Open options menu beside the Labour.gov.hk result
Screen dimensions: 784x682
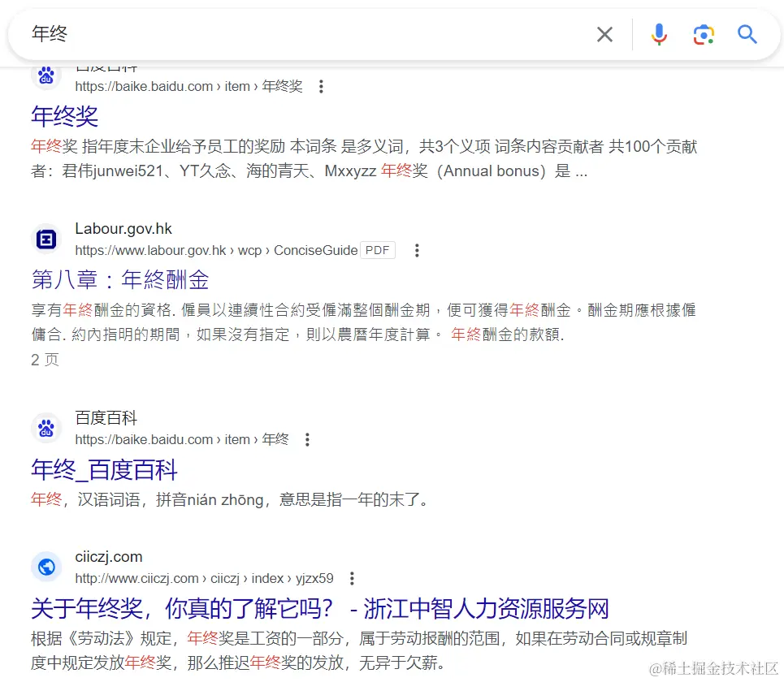click(416, 251)
